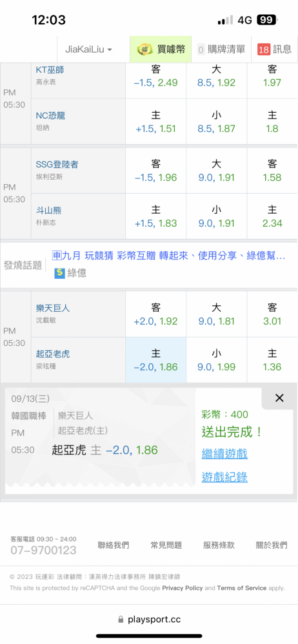This screenshot has height=644, width=298.
Task: Open the 遊戲紀錄 link
Action: pyautogui.click(x=224, y=477)
